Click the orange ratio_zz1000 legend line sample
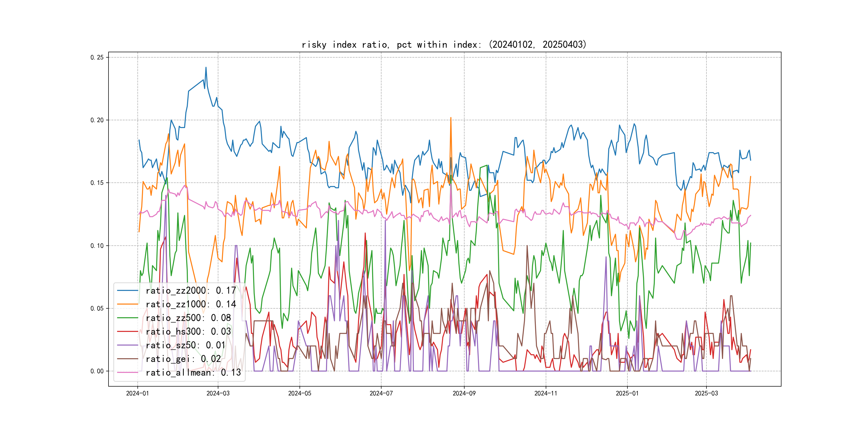 127,304
